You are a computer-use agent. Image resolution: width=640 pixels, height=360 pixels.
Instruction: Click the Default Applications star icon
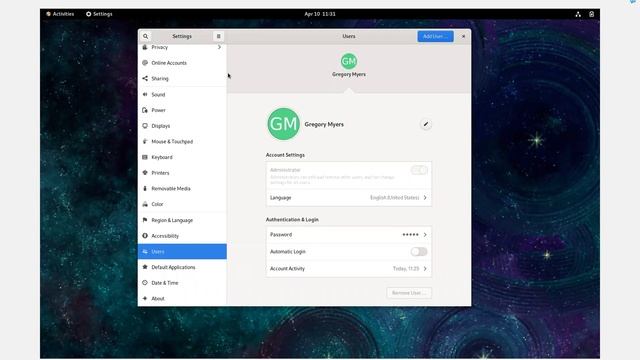tap(145, 267)
